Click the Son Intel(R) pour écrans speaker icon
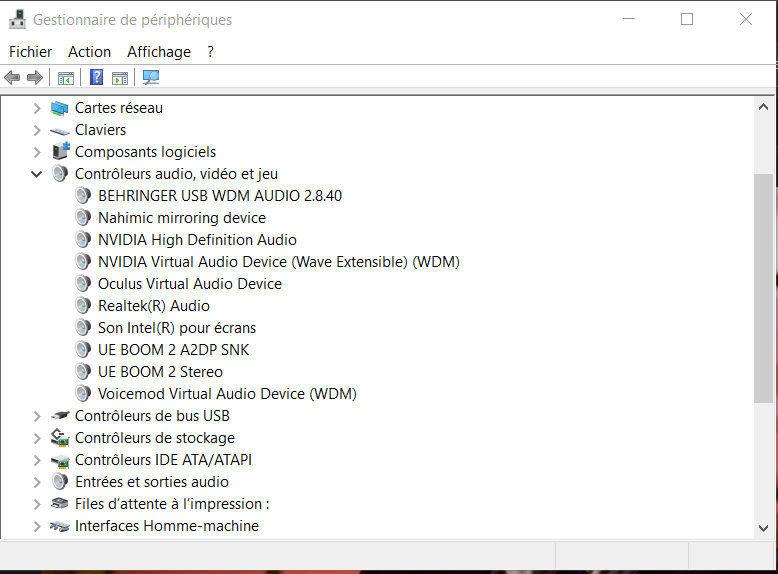Screen dimensions: 778x574 (x=83, y=327)
